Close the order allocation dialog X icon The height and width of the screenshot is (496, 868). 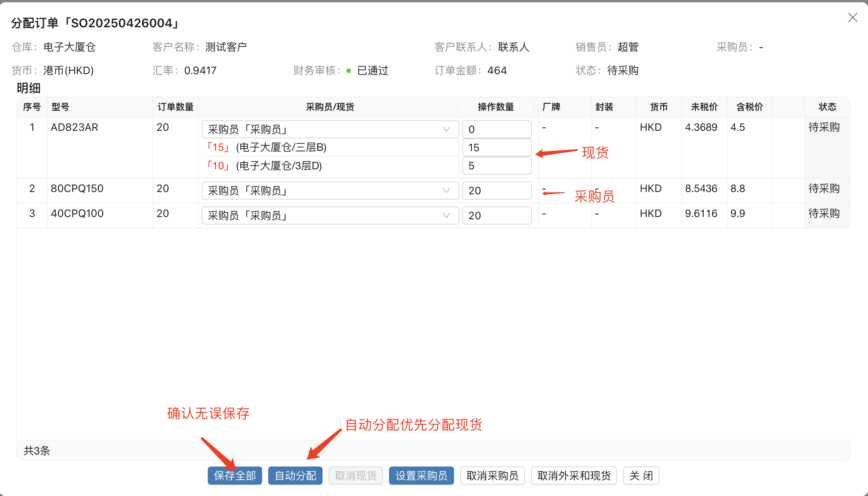click(x=853, y=17)
